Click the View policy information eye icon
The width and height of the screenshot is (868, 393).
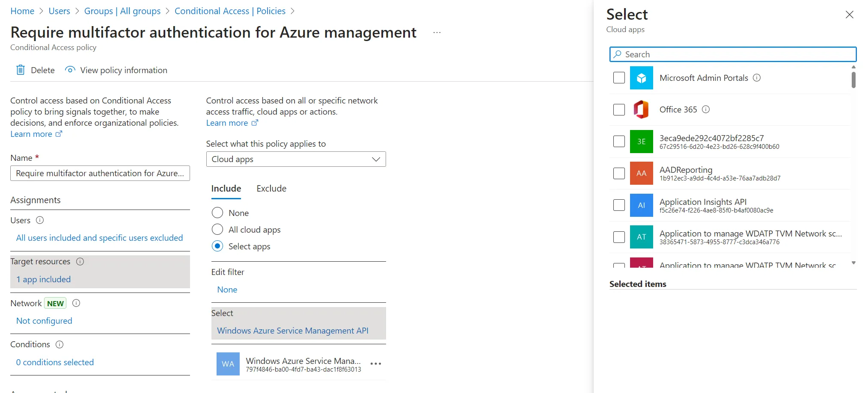(x=70, y=70)
